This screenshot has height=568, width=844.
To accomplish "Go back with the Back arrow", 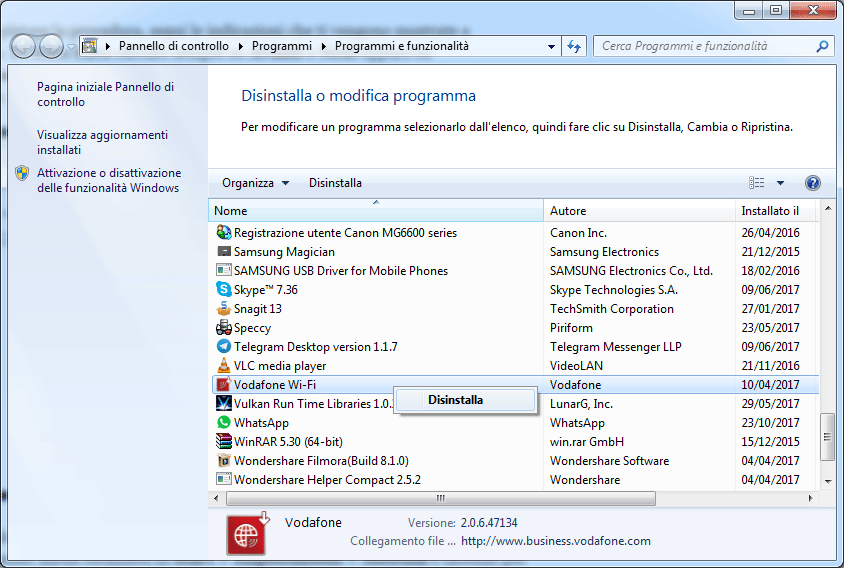I will click(x=23, y=46).
